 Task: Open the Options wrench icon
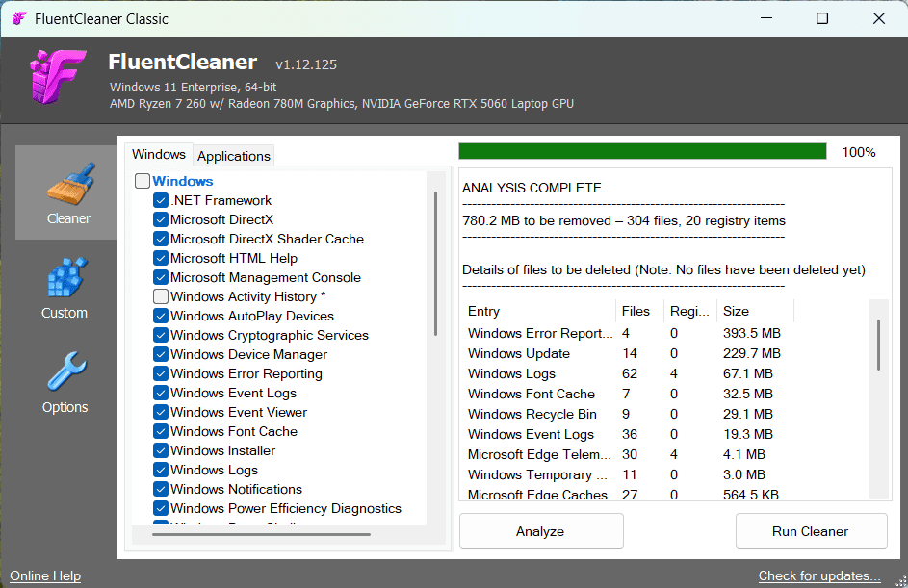click(66, 371)
